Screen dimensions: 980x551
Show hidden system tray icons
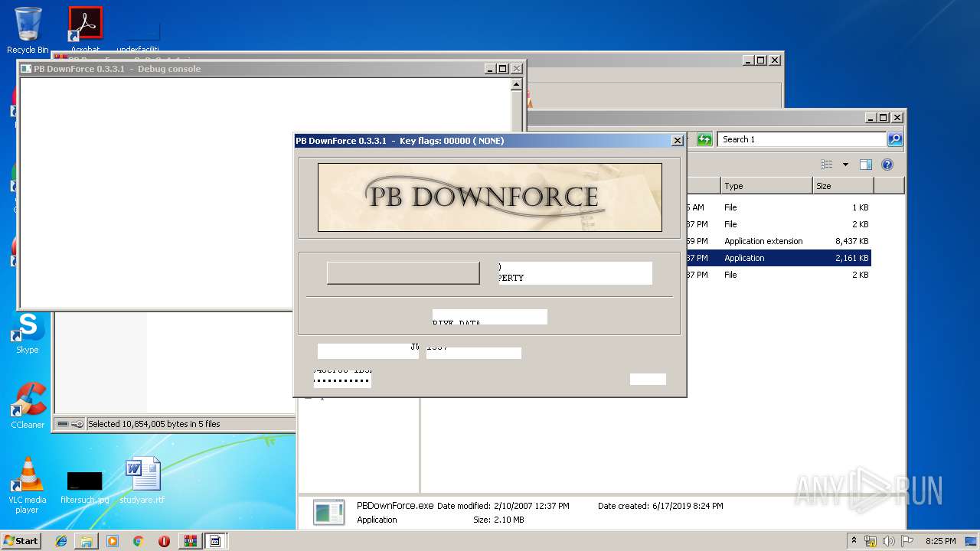tap(854, 540)
